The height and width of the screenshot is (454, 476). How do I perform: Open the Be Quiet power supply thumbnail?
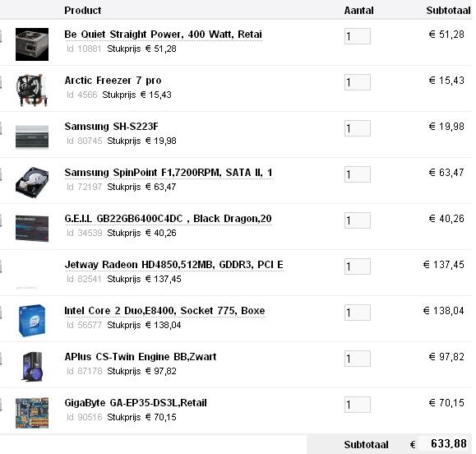coord(32,44)
